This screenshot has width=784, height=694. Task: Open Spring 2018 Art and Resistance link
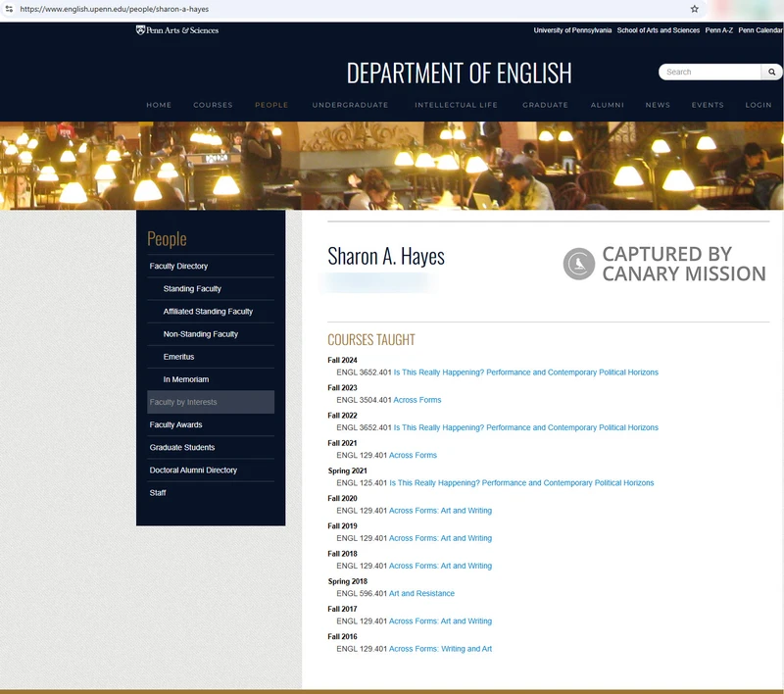point(421,593)
